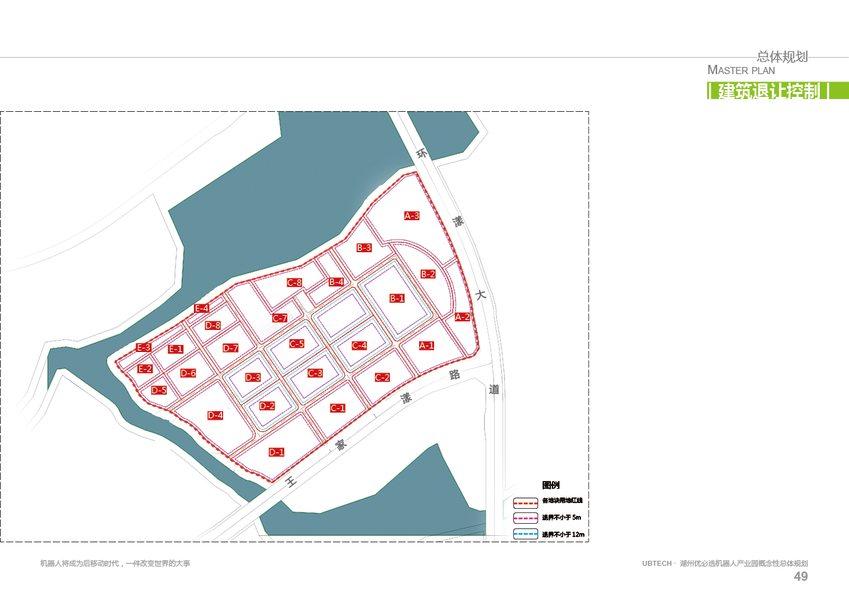Click plot label D-5
Viewport: 849px width, 600px height.
159,390
